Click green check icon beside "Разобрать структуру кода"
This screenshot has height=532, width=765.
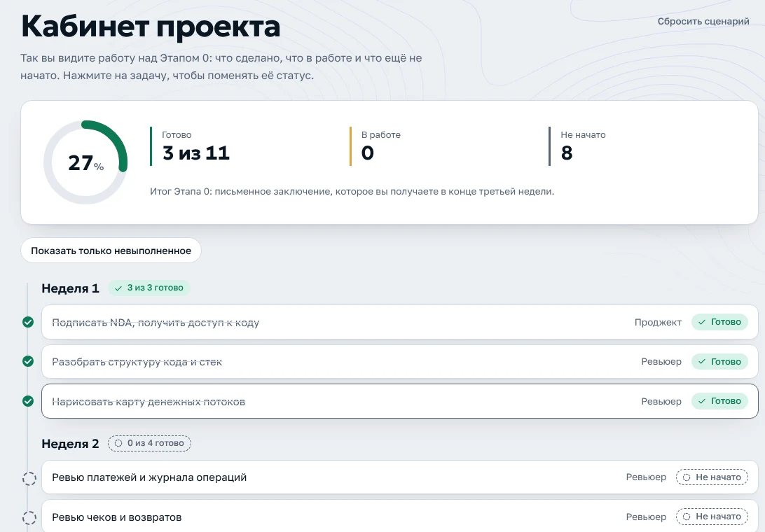tap(28, 361)
